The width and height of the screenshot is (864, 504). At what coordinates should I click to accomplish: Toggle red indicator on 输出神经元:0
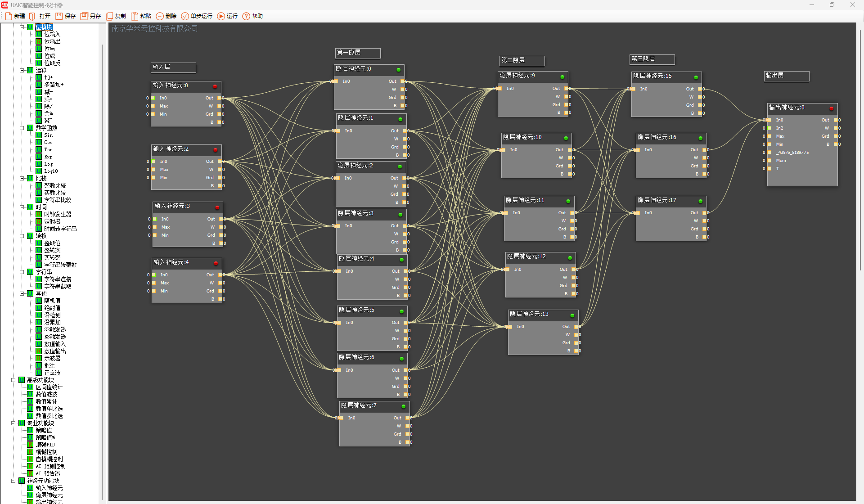pyautogui.click(x=831, y=108)
